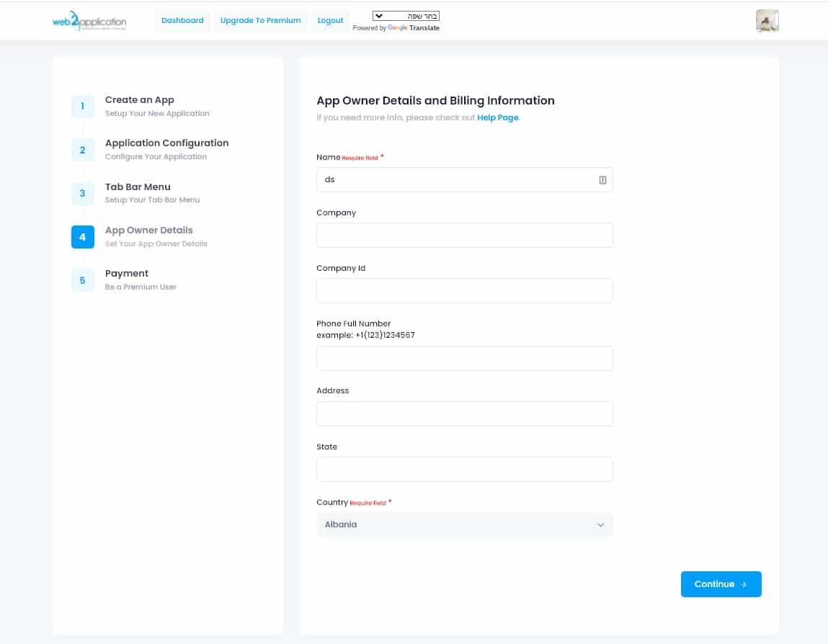The image size is (828, 644).
Task: Click the autofill icon in Name field
Action: click(602, 180)
